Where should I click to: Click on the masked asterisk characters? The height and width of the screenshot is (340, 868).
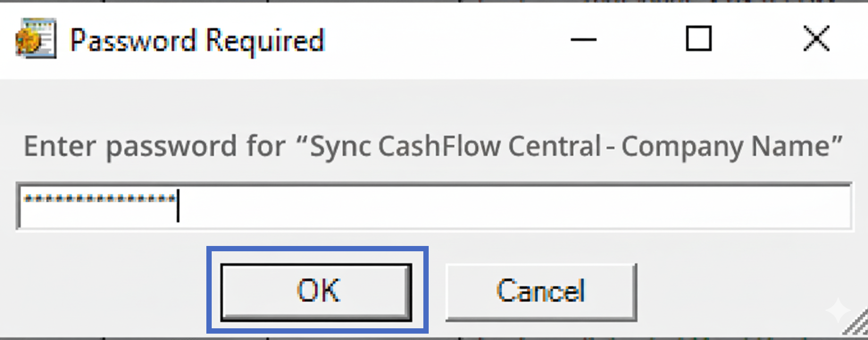99,200
